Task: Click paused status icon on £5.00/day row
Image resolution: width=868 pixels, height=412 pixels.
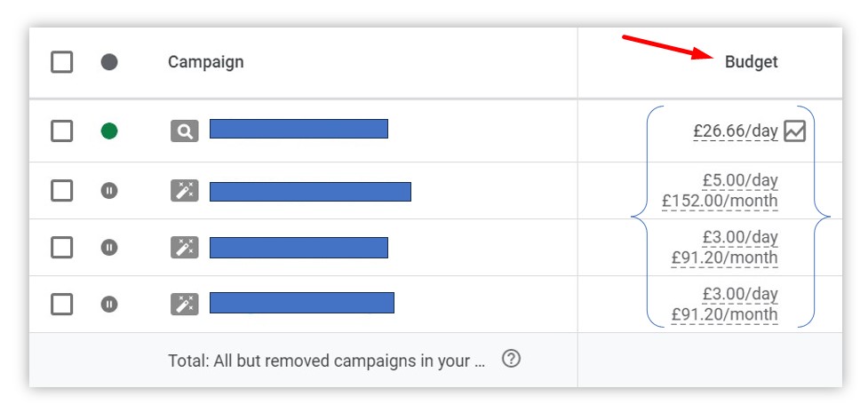Action: 109,191
